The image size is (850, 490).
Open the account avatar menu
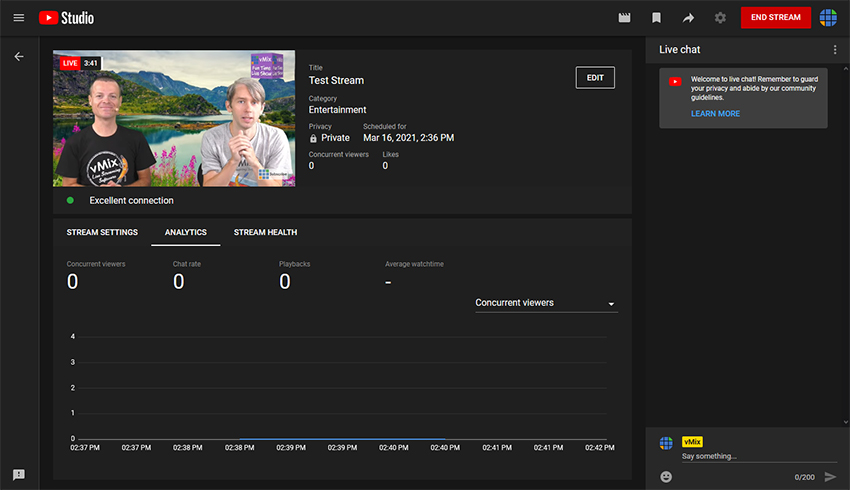[828, 18]
